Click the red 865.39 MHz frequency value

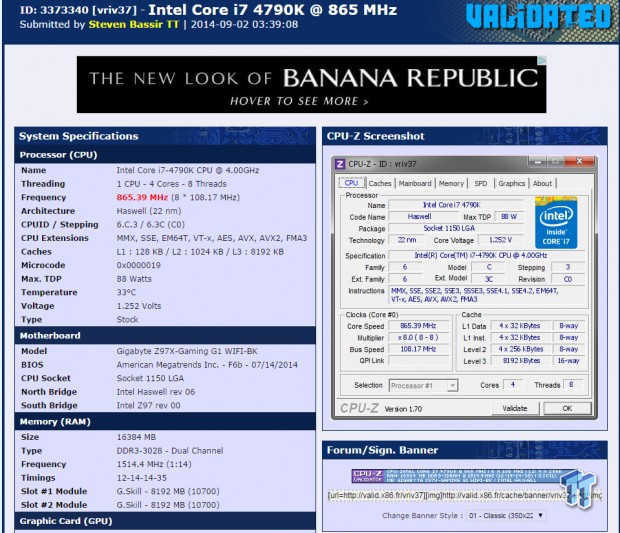[142, 197]
